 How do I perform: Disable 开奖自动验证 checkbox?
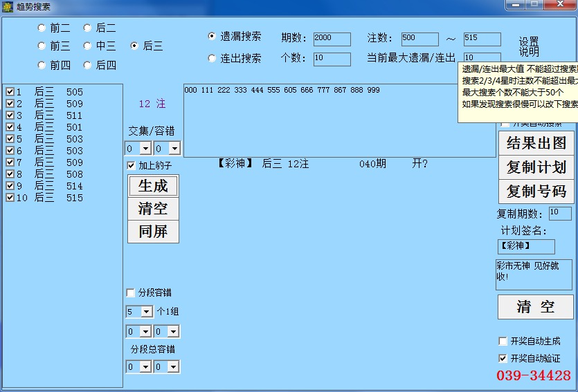coord(503,359)
